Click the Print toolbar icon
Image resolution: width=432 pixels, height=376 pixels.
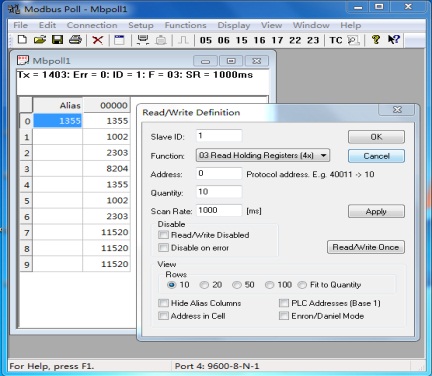tap(75, 40)
